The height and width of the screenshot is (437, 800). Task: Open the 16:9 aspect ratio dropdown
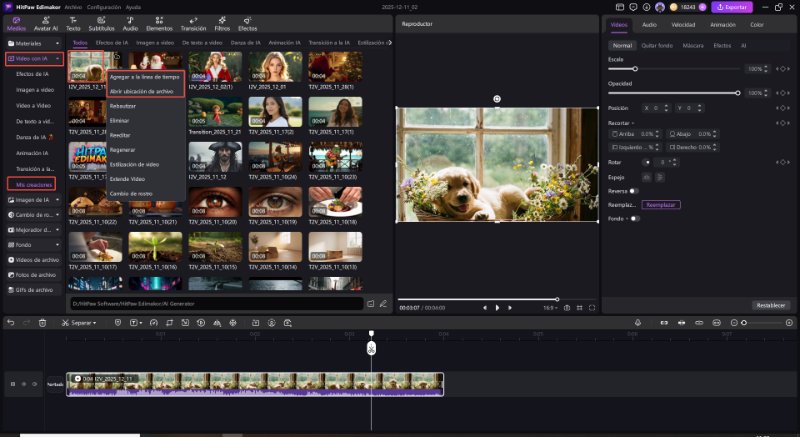pyautogui.click(x=550, y=308)
